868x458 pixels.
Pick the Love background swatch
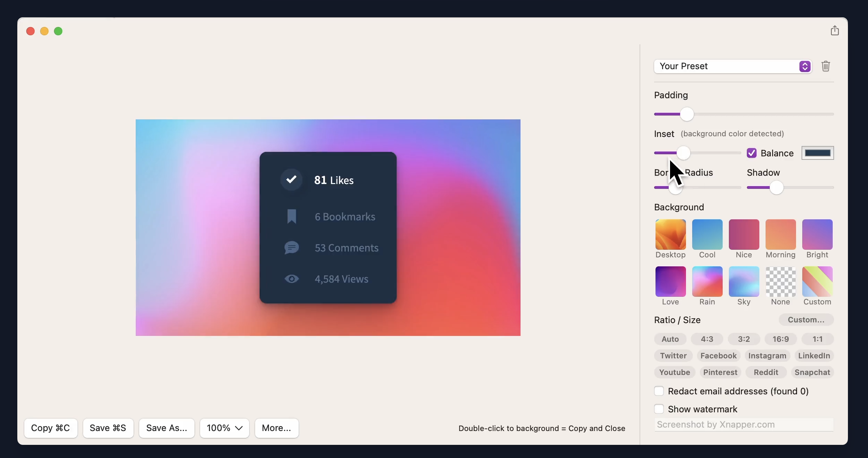pos(670,282)
